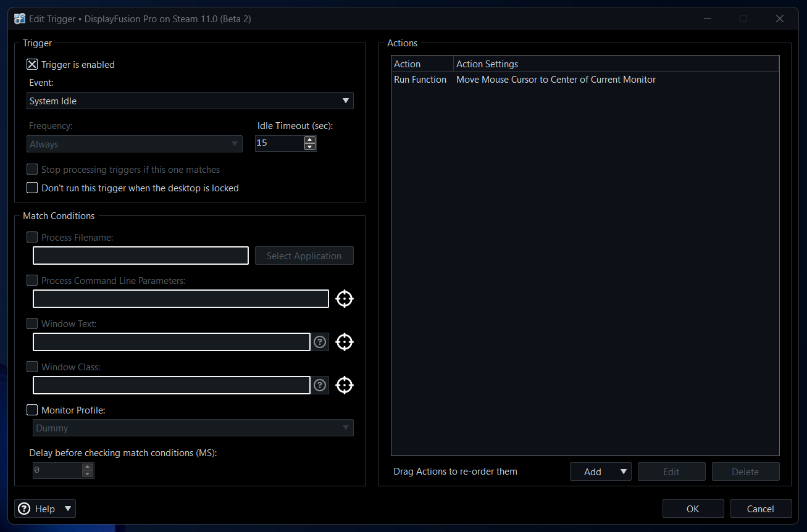
Task: Click the crosshair picker beside Window Text
Action: [x=345, y=342]
